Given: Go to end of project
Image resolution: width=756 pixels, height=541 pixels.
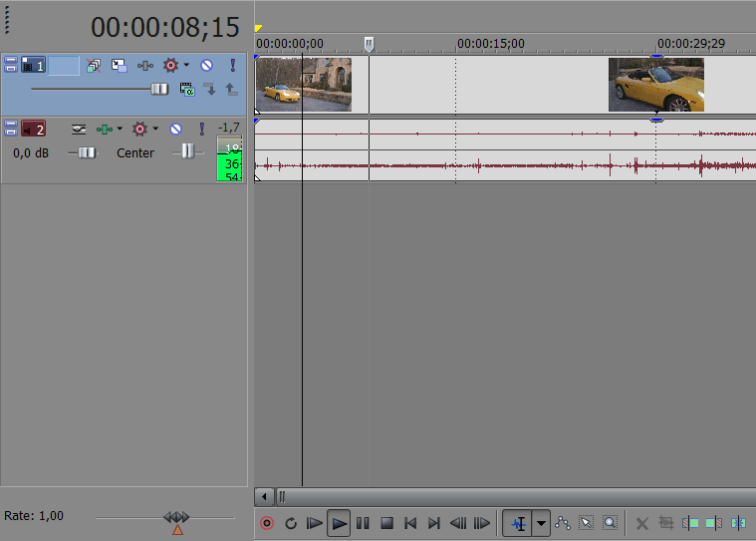Looking at the screenshot, I should click(434, 523).
